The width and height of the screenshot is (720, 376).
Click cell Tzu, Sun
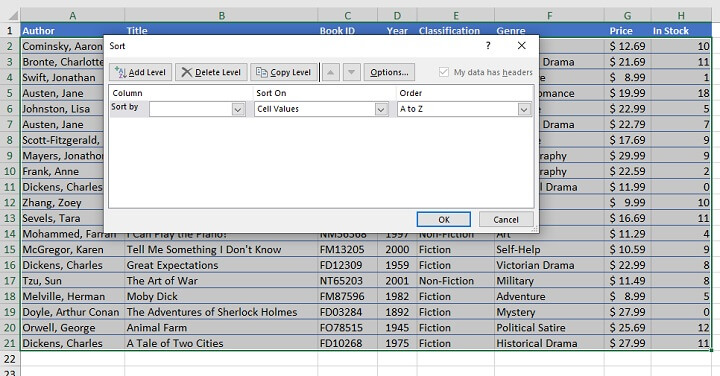tap(73, 281)
